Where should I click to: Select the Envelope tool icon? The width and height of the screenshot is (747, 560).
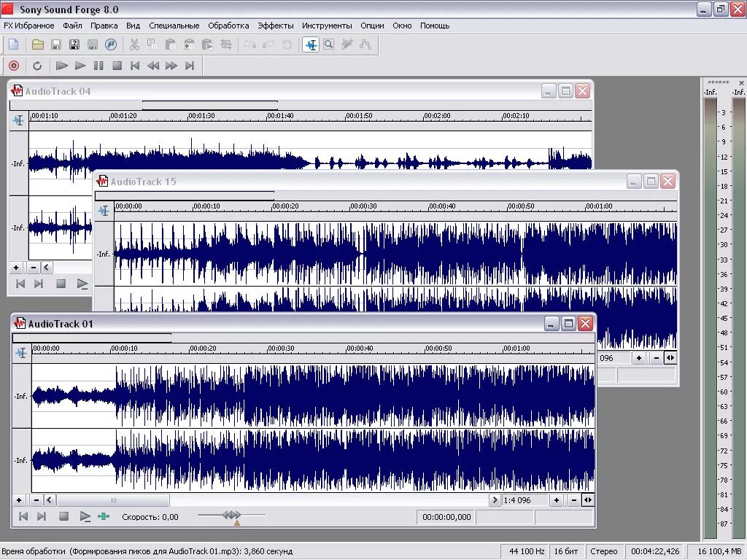click(x=365, y=44)
